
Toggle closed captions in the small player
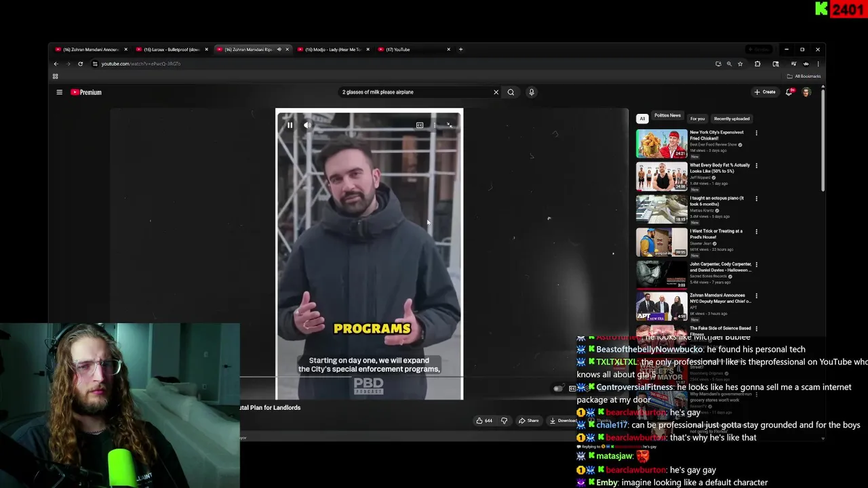pos(420,125)
